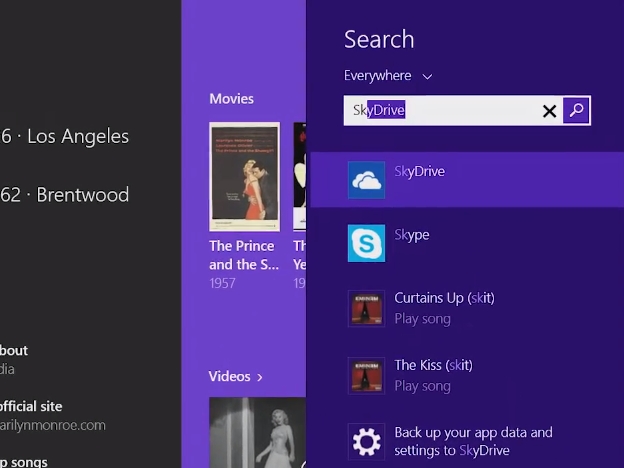
Task: Choose The Kiss (skit) song title
Action: (x=433, y=365)
